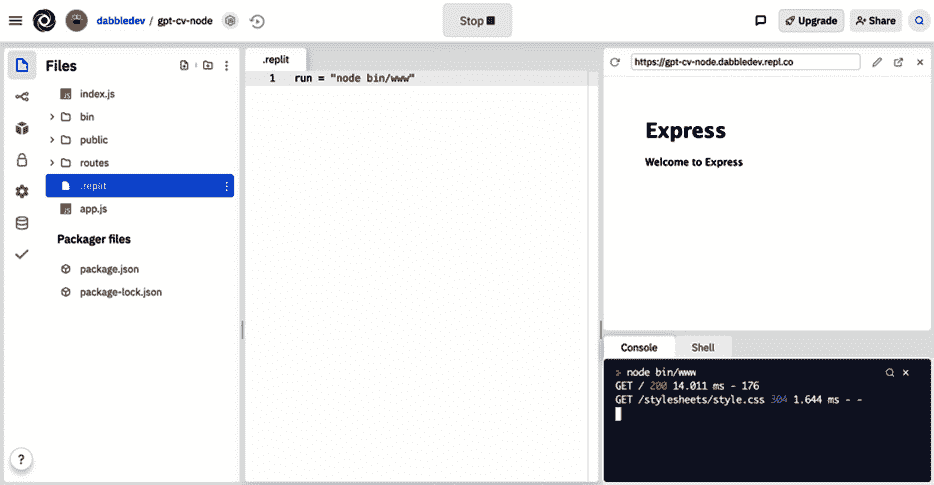Open the chat comment icon
Screen dimensions: 934x485
(761, 21)
